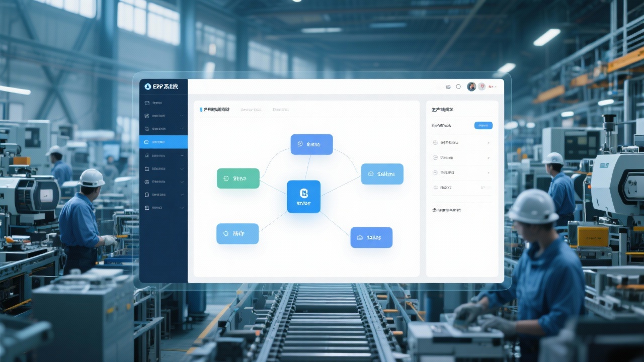Screen dimensions: 644x362
Task: Expand the second sidebar menu item's chevron
Action: click(182, 116)
